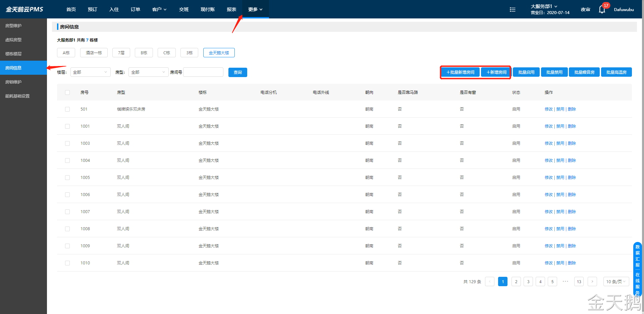Select 楼栋楼层 in the sidebar
The image size is (644, 314).
tap(23, 54)
